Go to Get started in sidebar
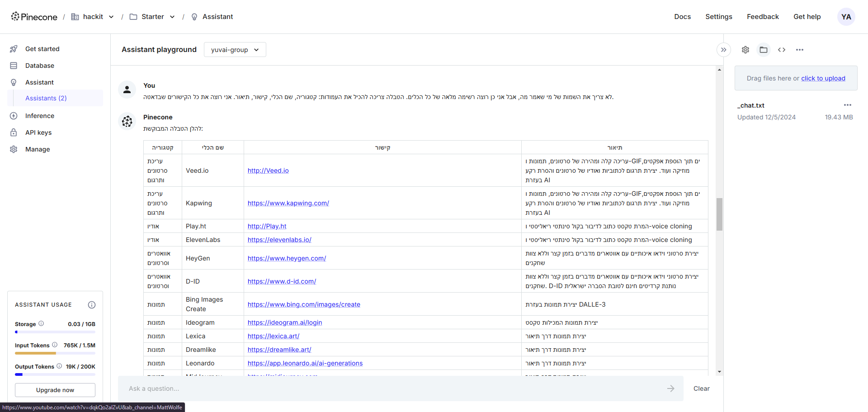 pos(42,49)
